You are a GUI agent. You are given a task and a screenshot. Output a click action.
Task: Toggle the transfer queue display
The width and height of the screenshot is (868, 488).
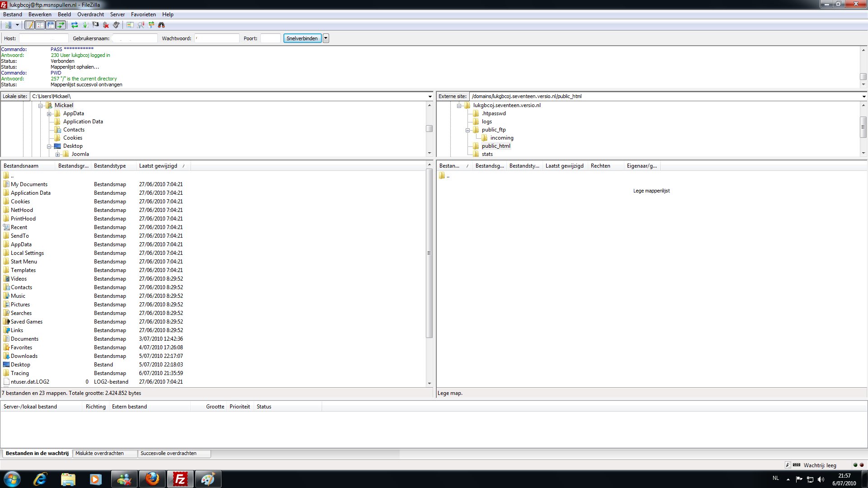coord(61,25)
